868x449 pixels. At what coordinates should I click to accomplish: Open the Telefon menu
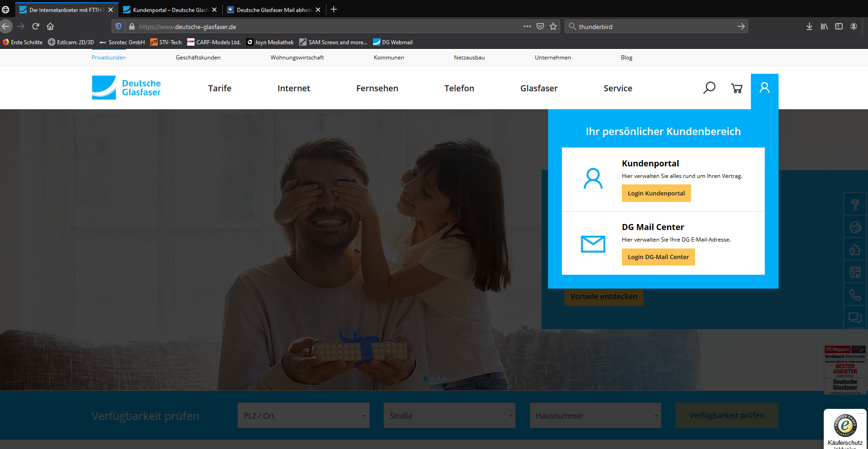point(459,88)
